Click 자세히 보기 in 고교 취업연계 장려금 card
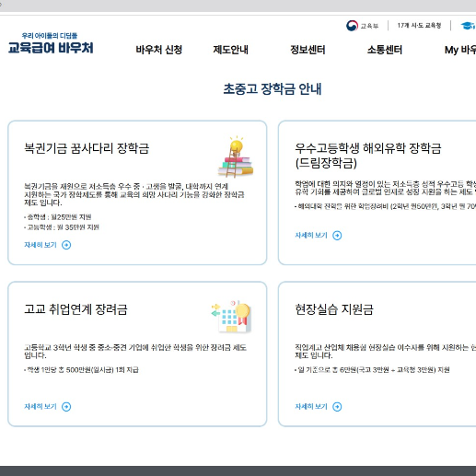Viewport: 476px width, 476px height. pyautogui.click(x=41, y=407)
